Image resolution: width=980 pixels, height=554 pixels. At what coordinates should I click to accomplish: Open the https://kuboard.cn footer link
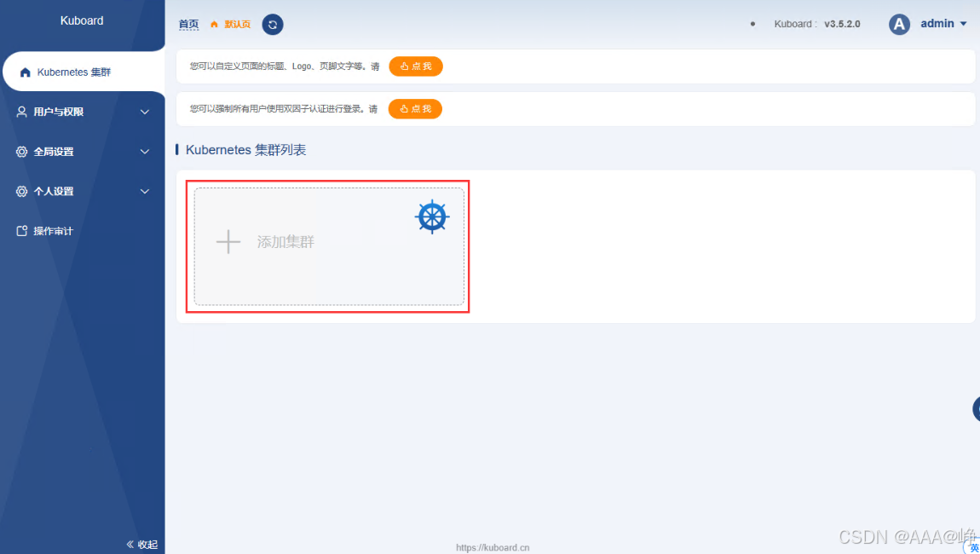pyautogui.click(x=493, y=548)
